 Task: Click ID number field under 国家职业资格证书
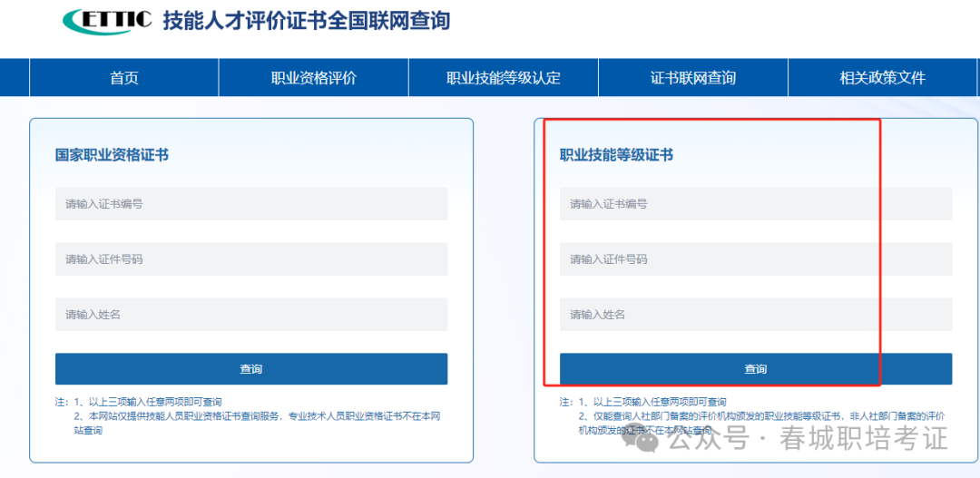click(251, 259)
